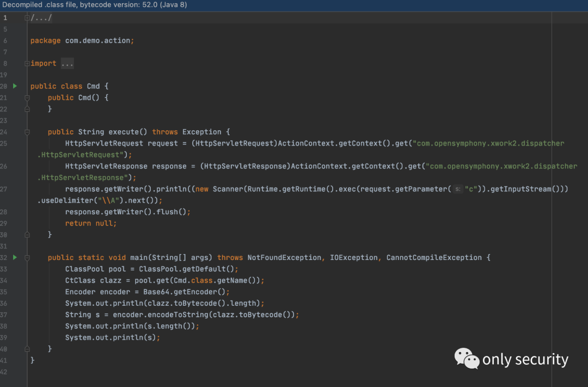Image resolution: width=588 pixels, height=387 pixels.
Task: Click the "c" string literal in getParameter
Action: point(471,189)
